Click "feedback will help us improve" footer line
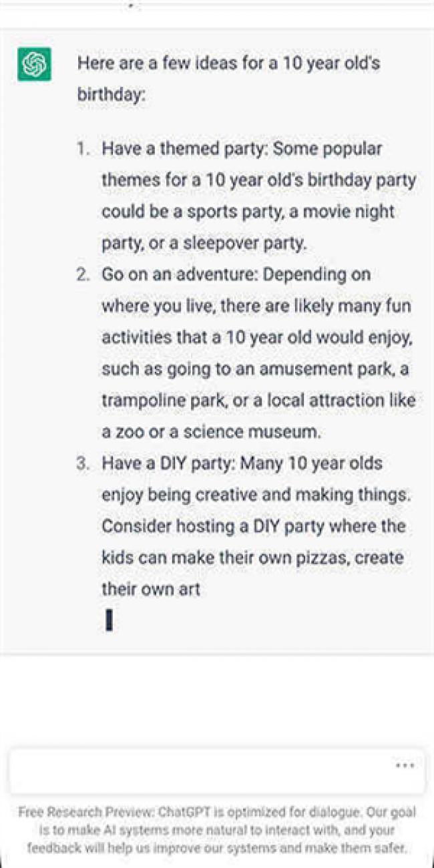The width and height of the screenshot is (434, 868). click(216, 848)
